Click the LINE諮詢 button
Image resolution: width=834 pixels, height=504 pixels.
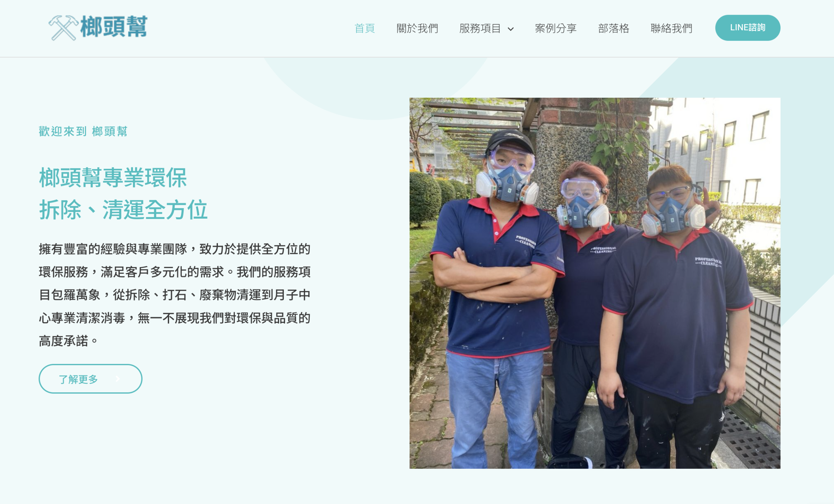tap(747, 28)
